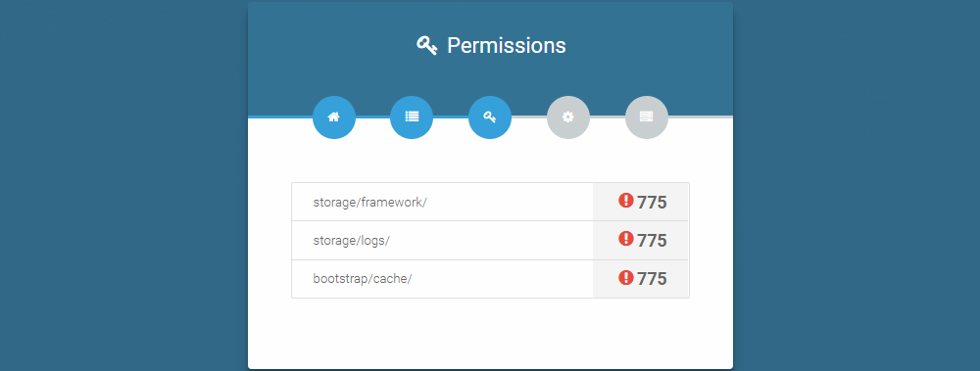Click the 775 value for storage/framework/

click(x=652, y=203)
